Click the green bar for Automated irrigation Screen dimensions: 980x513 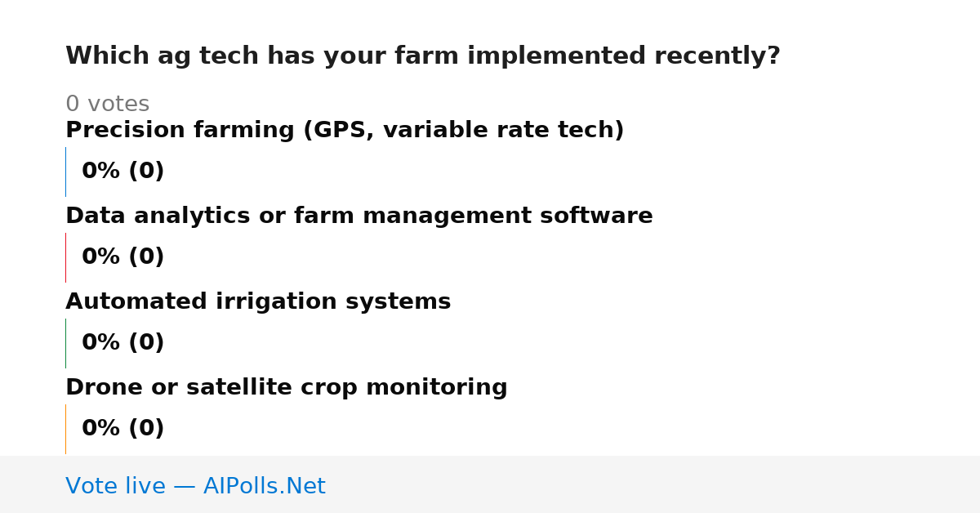click(65, 343)
